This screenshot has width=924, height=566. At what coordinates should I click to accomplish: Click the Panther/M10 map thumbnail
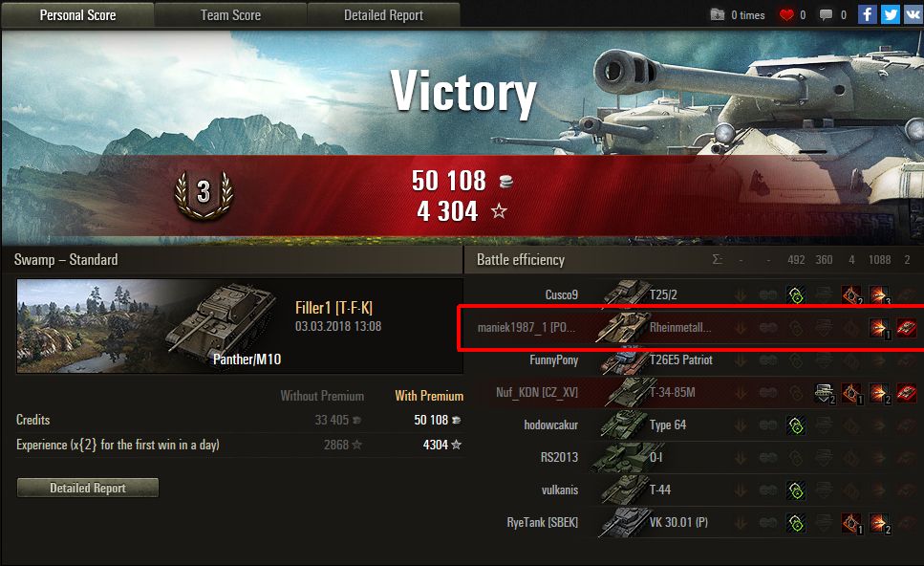tap(148, 326)
